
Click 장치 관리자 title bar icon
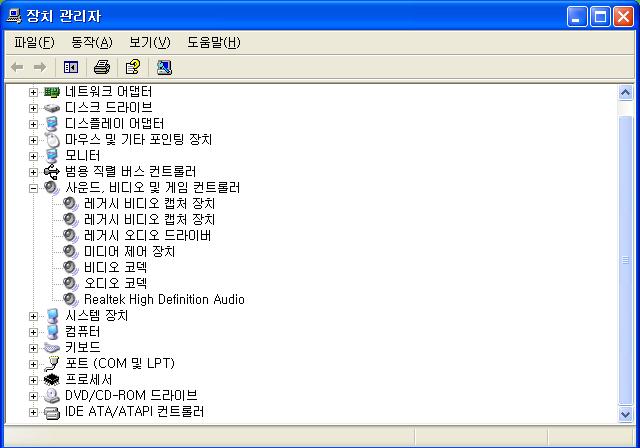pyautogui.click(x=13, y=16)
